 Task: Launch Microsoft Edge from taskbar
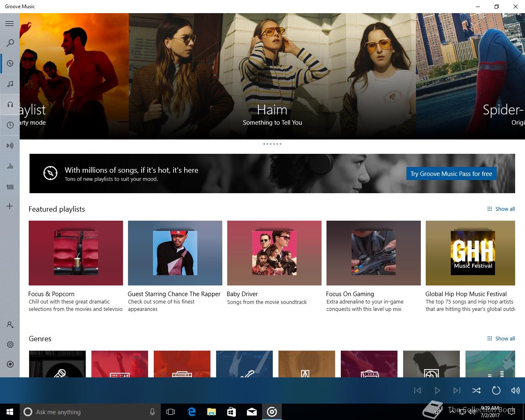coord(191,412)
